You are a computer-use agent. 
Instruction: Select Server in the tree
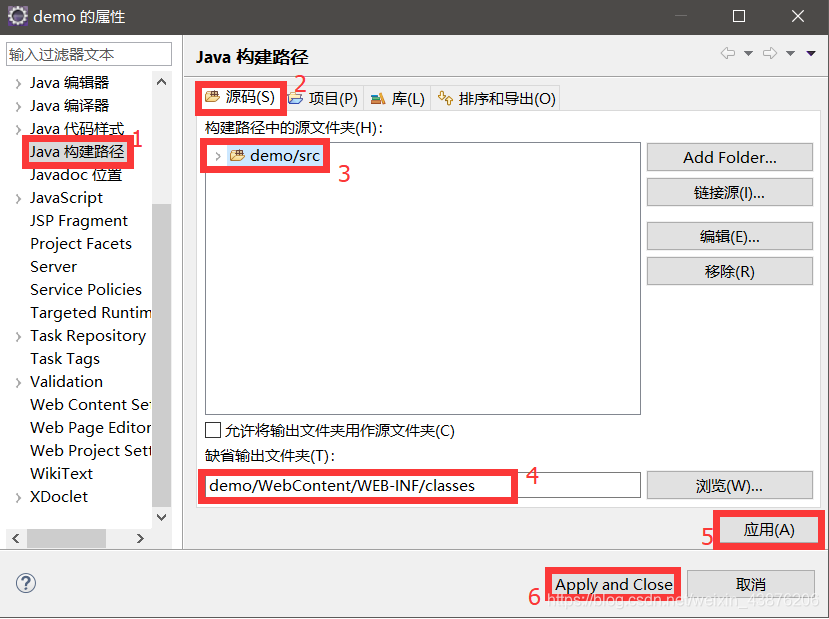click(x=53, y=266)
